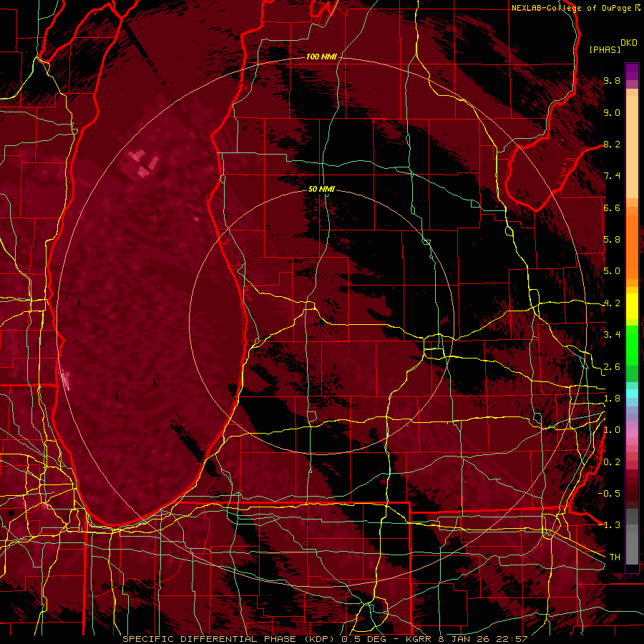644x644 pixels.
Task: Click the 1.8 legend value
Action: pos(612,399)
